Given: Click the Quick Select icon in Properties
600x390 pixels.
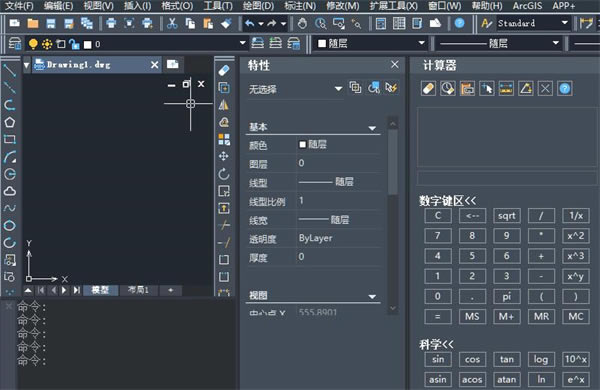Looking at the screenshot, I should (x=391, y=88).
